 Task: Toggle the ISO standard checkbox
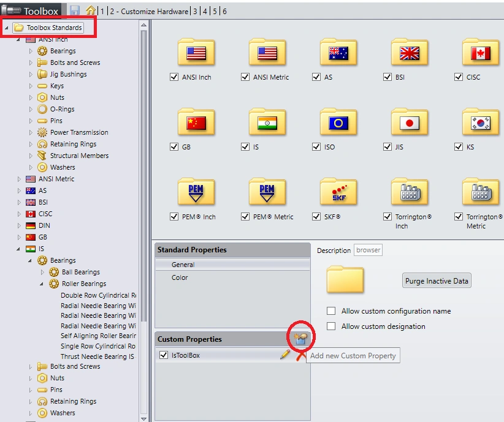click(316, 147)
